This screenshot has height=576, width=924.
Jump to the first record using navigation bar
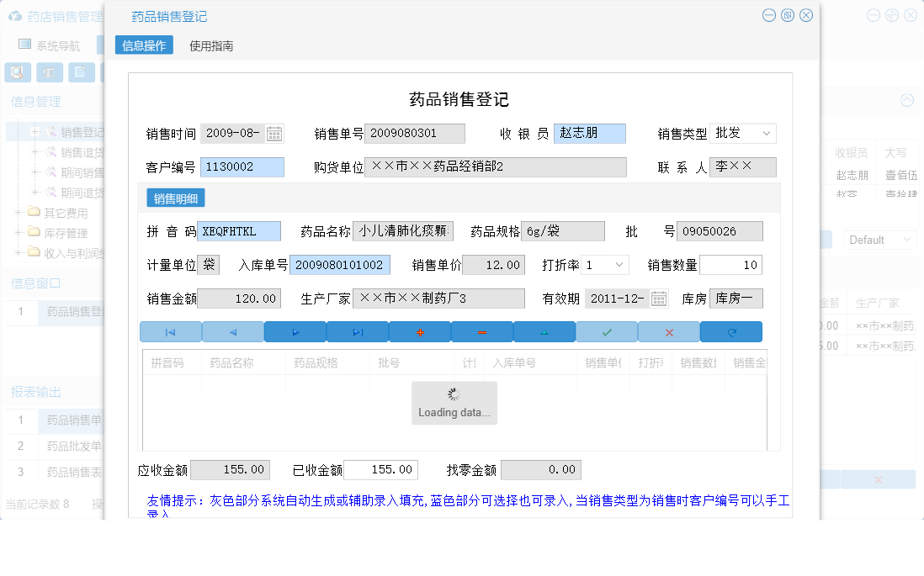point(171,331)
